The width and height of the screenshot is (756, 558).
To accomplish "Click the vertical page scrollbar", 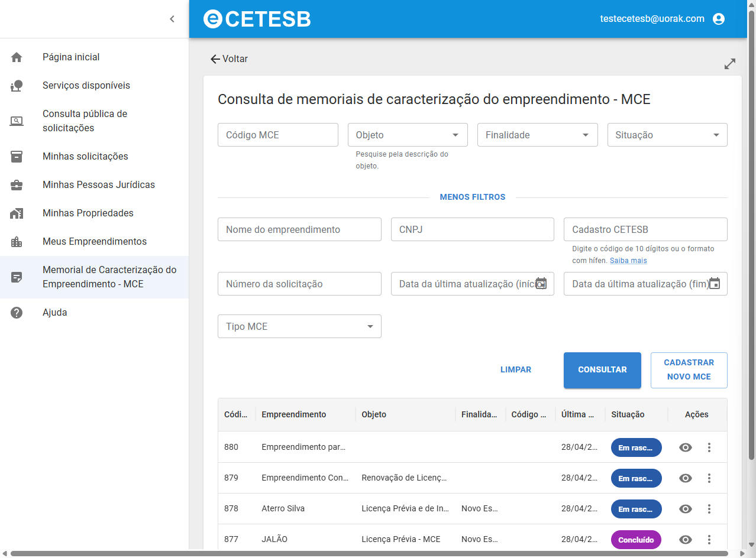I will pos(751,236).
